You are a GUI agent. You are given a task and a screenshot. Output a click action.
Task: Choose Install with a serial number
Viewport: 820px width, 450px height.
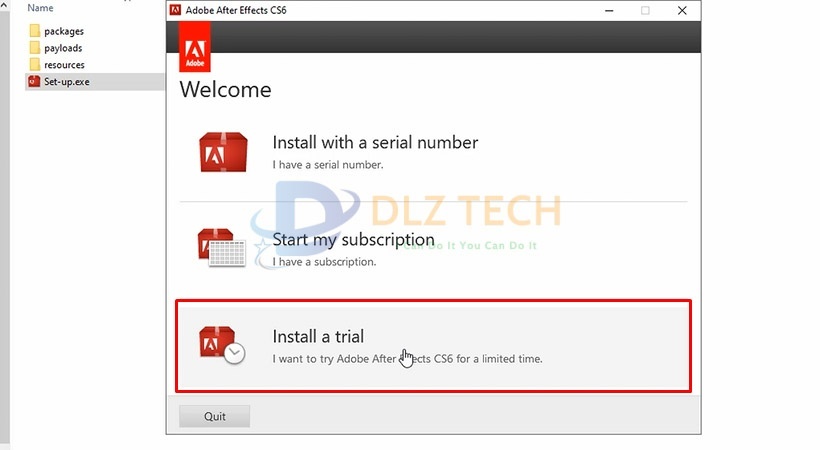(x=375, y=142)
